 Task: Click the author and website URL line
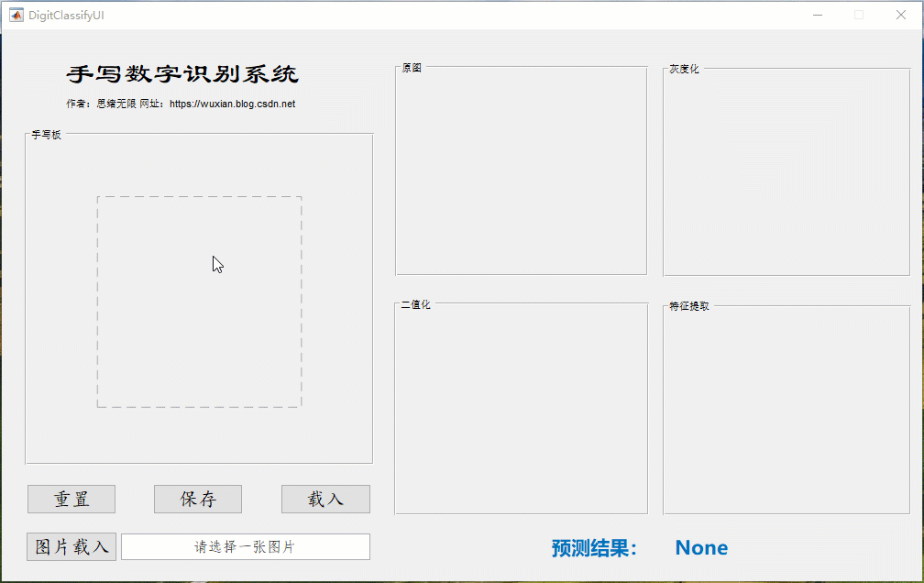coord(181,104)
